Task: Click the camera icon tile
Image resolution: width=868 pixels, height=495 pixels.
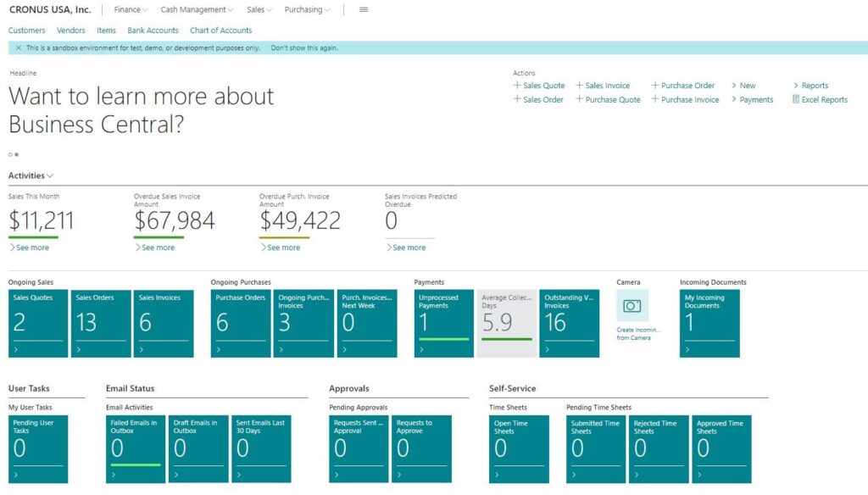Action: click(632, 306)
